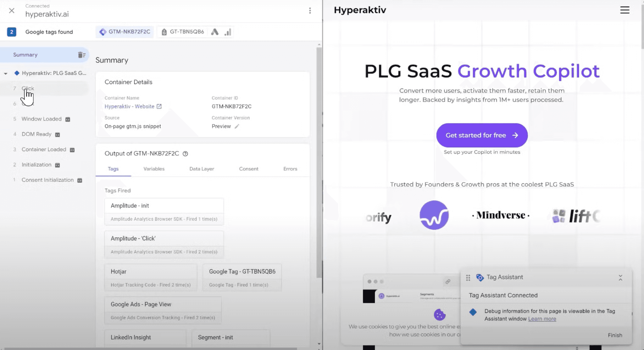
Task: Switch to the Data Layer tab
Action: 202,168
